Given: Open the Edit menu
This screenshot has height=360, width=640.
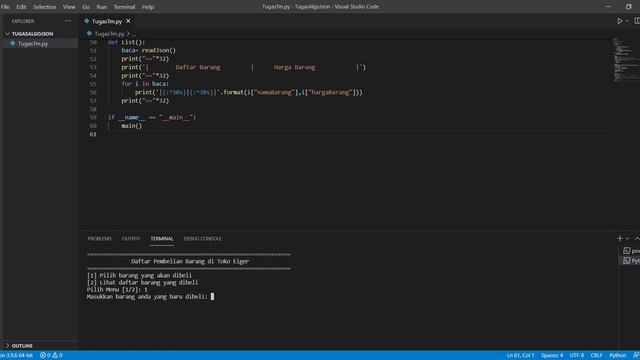Looking at the screenshot, I should point(21,7).
